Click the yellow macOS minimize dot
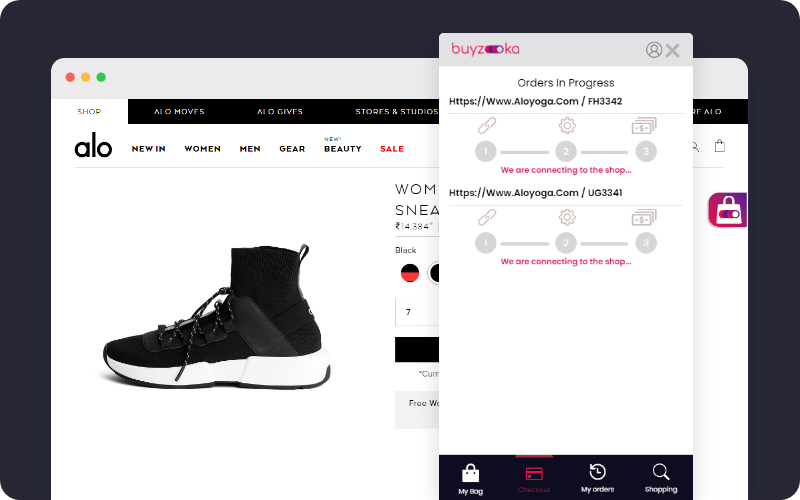This screenshot has width=800, height=500. point(86,77)
